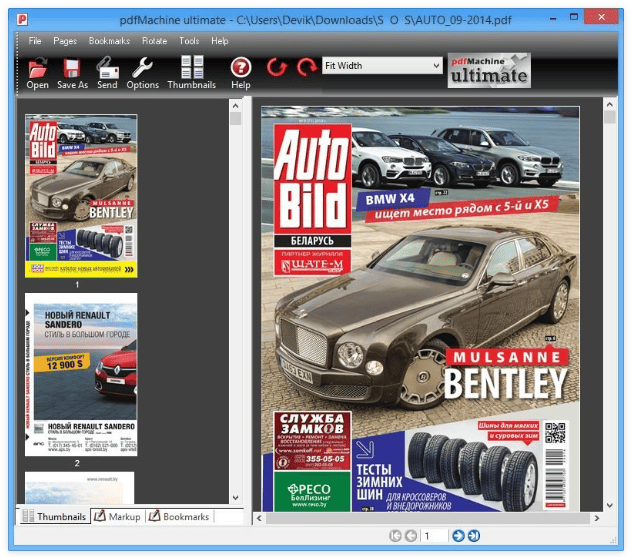Go to the first page
This screenshot has height=557, width=633.
[x=395, y=536]
